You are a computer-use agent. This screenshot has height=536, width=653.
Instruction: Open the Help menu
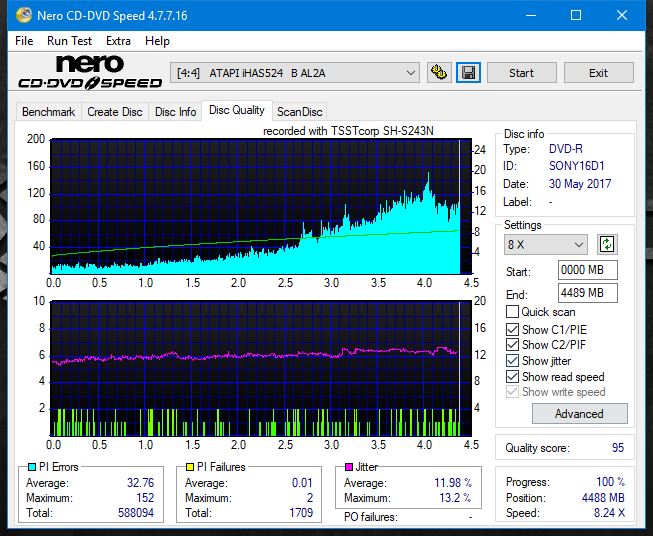157,41
